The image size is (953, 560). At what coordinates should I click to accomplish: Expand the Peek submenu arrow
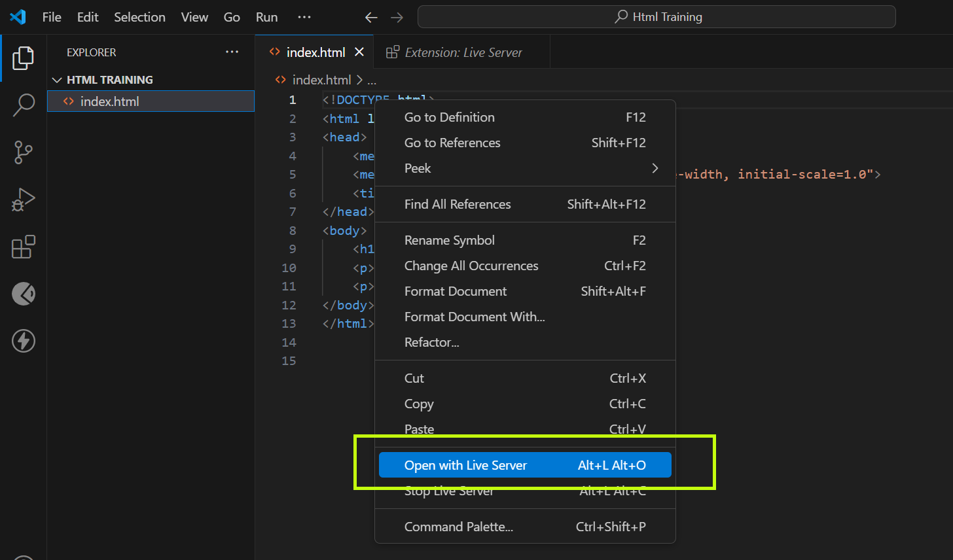pos(655,168)
